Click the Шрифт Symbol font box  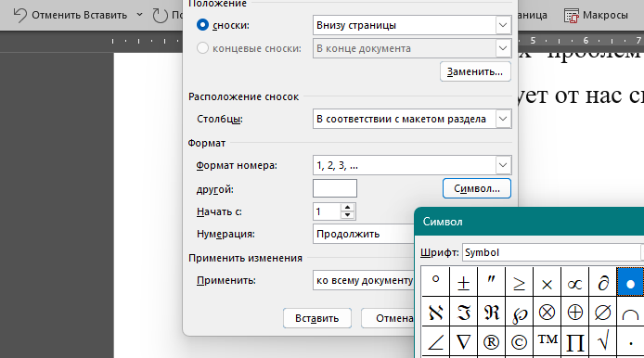[x=552, y=252]
